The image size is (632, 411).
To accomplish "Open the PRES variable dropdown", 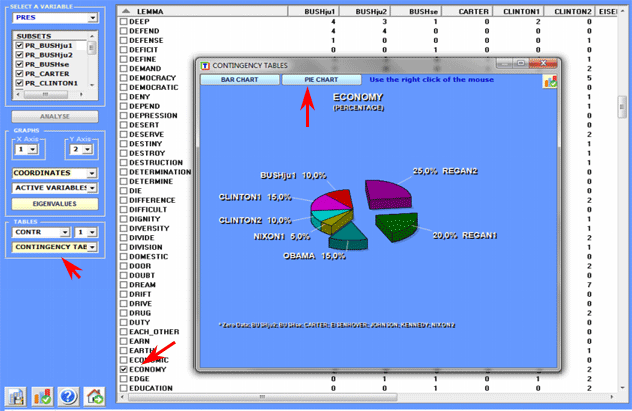I will click(x=93, y=18).
